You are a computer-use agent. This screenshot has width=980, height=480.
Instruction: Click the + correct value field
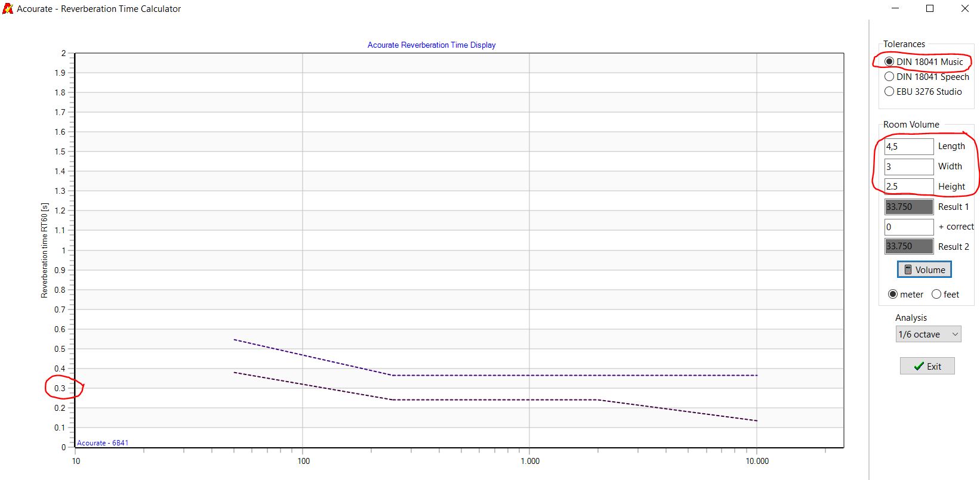click(909, 227)
